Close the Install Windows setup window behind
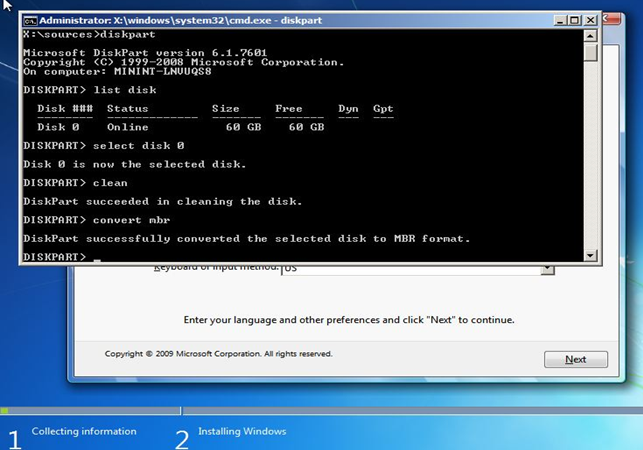The width and height of the screenshot is (643, 450). tap(613, 19)
